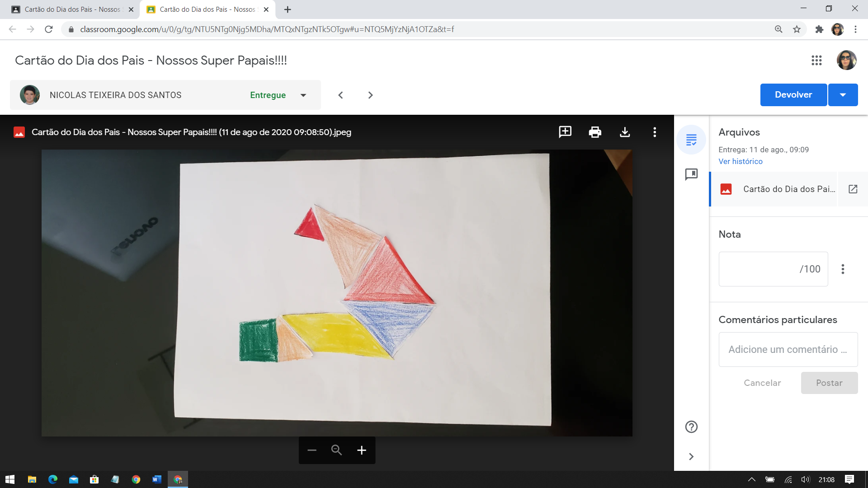Select the Files and grading panel icon
868x488 pixels.
[x=691, y=140]
